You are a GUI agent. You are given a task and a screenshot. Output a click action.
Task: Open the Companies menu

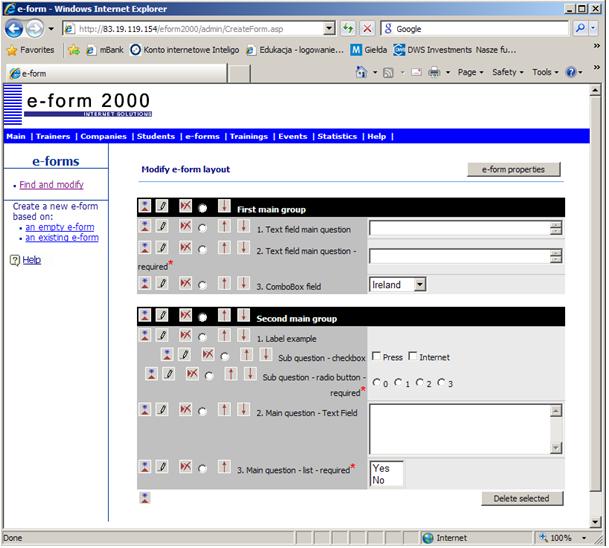[104, 137]
